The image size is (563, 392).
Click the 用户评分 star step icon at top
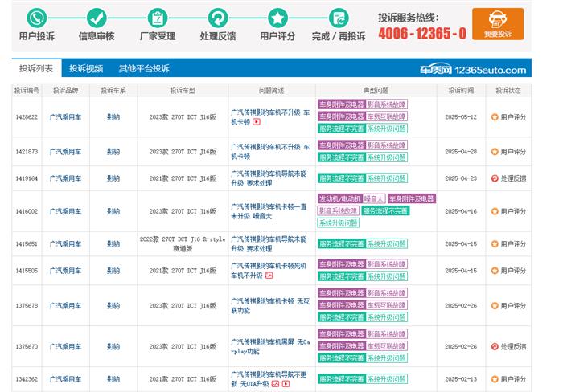coord(277,18)
